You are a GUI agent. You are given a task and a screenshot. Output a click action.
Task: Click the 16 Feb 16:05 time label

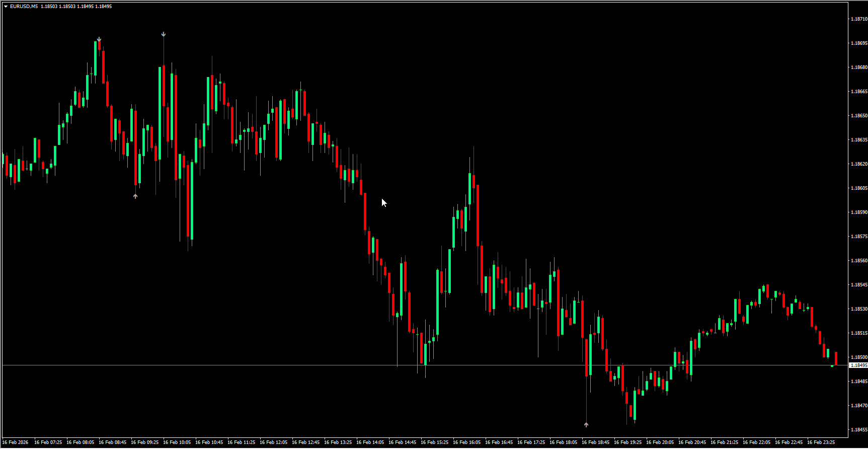[467, 442]
